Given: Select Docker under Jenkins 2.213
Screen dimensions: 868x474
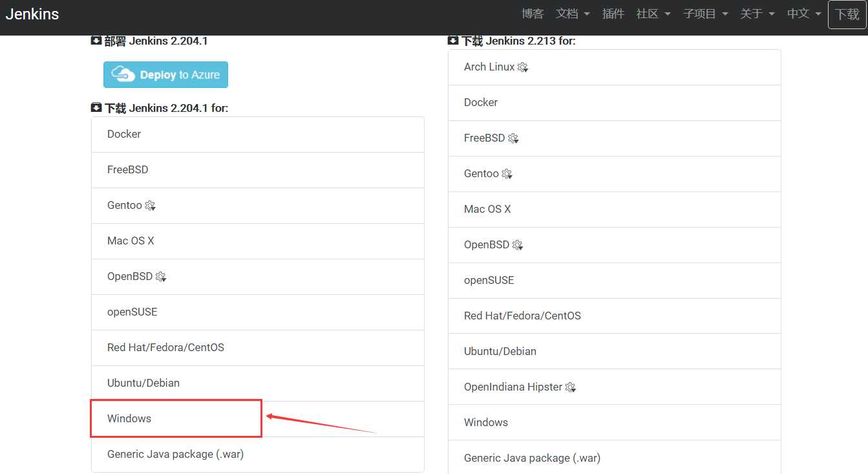Looking at the screenshot, I should (x=614, y=103).
